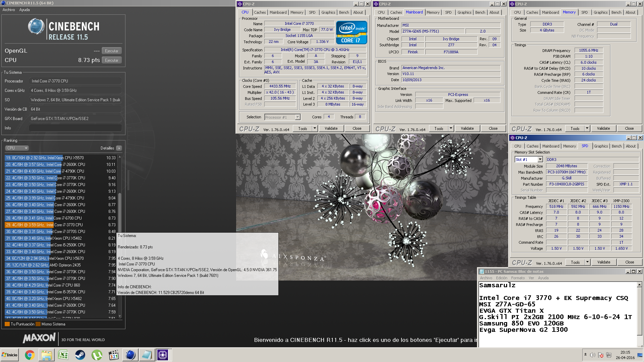Select highlighted row 29 i7-3770 CPU
This screenshot has height=362, width=644.
click(60, 225)
